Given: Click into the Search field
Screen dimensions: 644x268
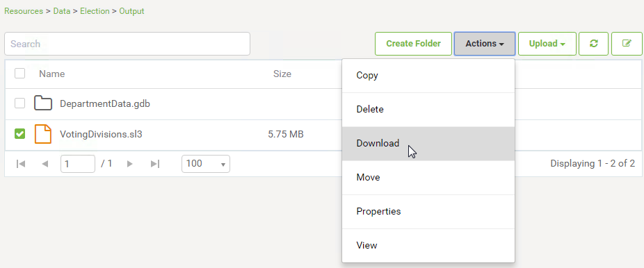Looking at the screenshot, I should 127,44.
